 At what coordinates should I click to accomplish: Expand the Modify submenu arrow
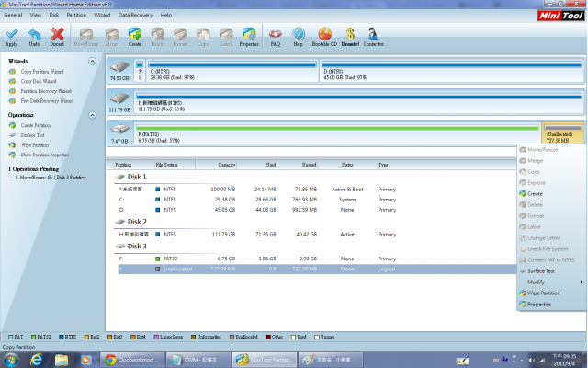coord(582,282)
